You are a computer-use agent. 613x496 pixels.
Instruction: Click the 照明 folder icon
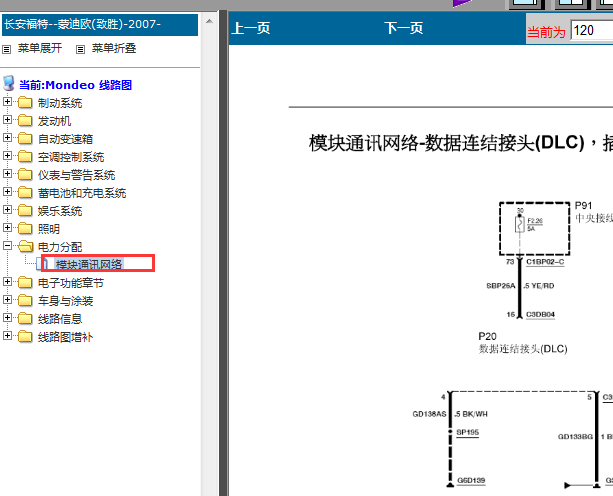25,228
